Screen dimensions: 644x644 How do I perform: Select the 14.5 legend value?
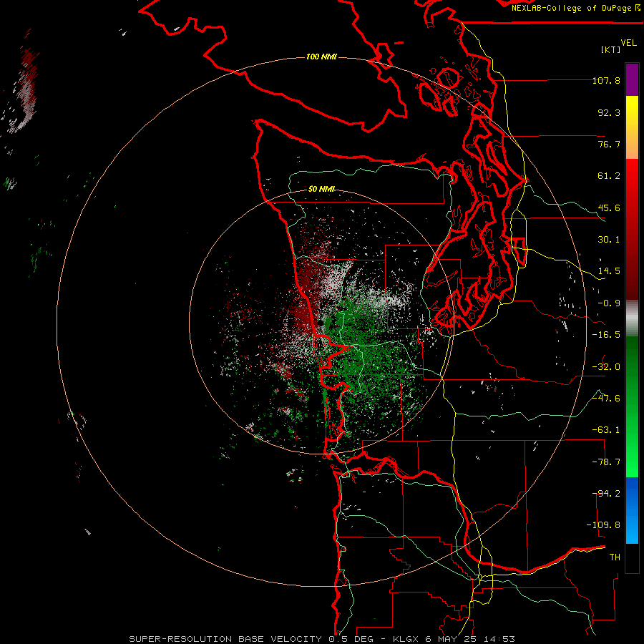coord(609,271)
